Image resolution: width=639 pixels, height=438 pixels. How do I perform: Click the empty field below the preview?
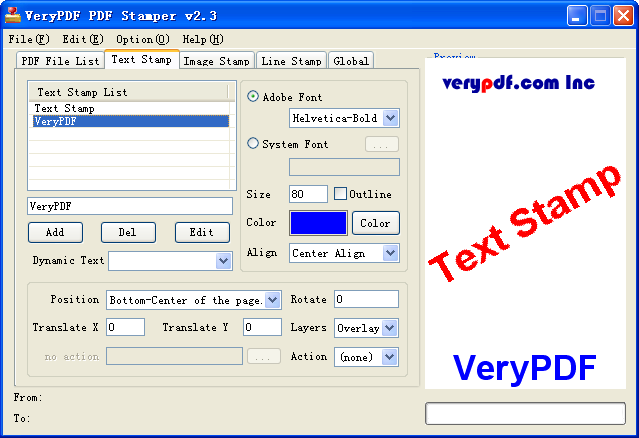[x=525, y=414]
